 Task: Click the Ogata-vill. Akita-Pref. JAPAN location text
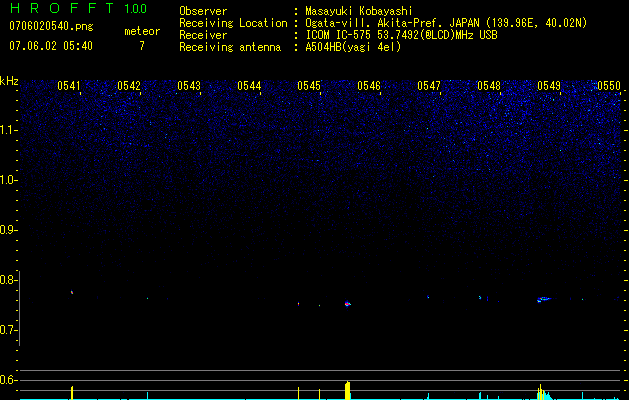coord(446,23)
